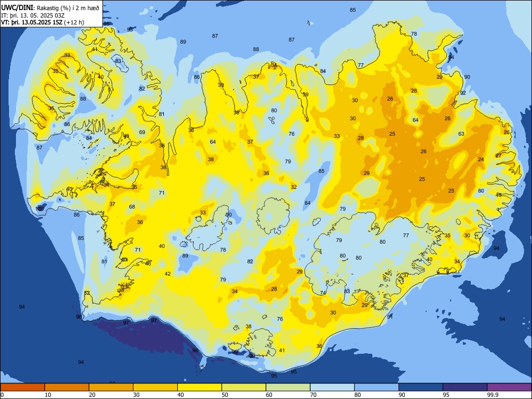This screenshot has height=399, width=532.
Task: Select the 20–30 amber legend swatch
Action: (x=111, y=387)
